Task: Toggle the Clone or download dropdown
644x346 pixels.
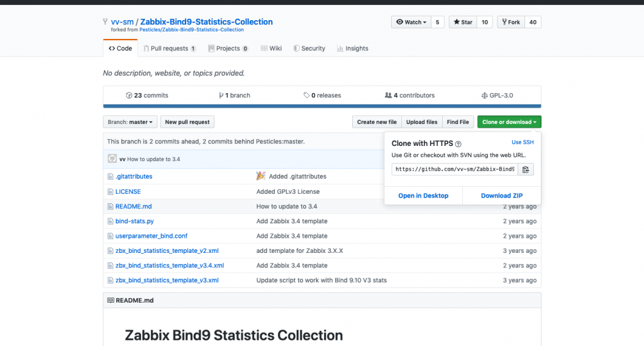Action: (509, 122)
